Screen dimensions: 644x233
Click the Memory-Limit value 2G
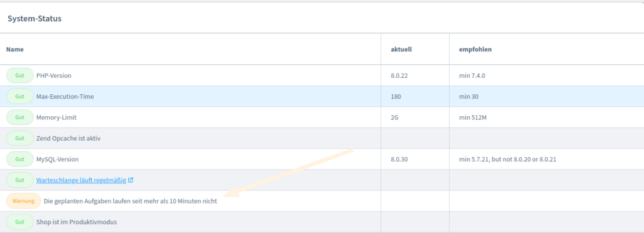click(x=395, y=117)
